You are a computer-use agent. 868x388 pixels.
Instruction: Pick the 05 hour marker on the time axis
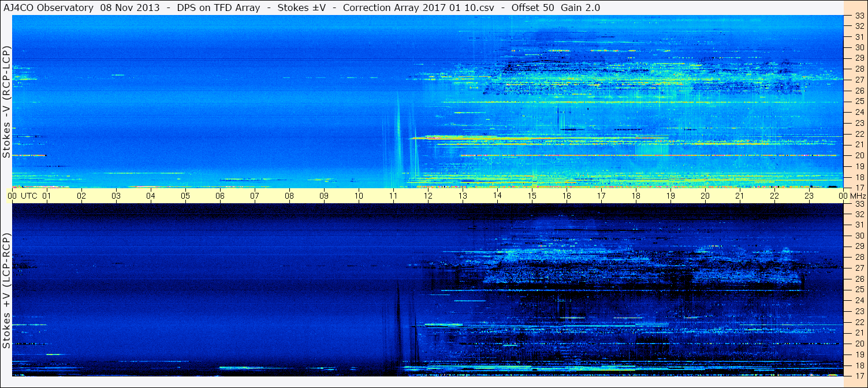[185, 196]
